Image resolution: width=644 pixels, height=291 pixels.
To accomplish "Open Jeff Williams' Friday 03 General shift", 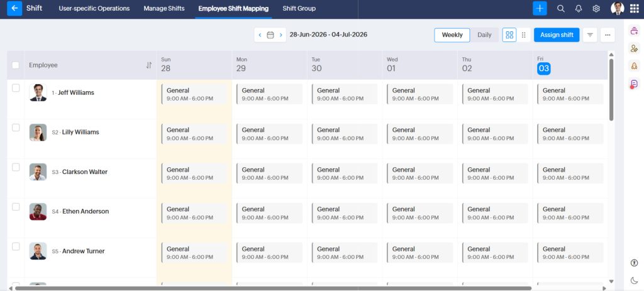I will (570, 94).
